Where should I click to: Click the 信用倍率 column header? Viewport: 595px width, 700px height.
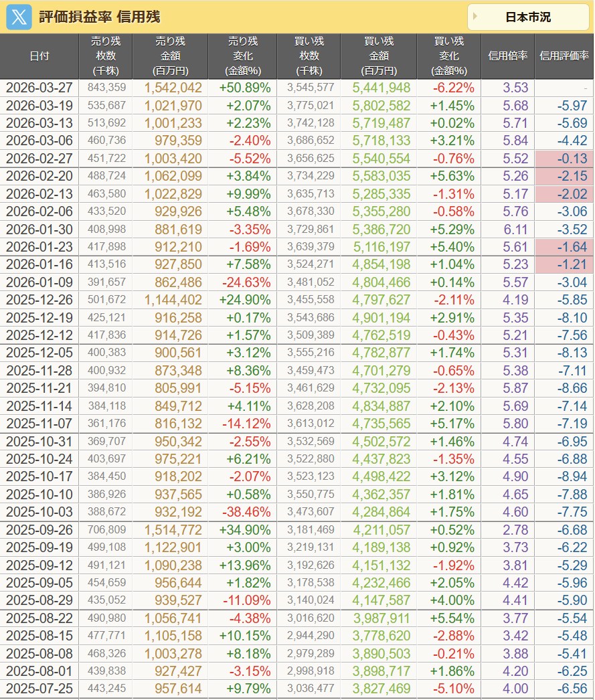[x=507, y=56]
